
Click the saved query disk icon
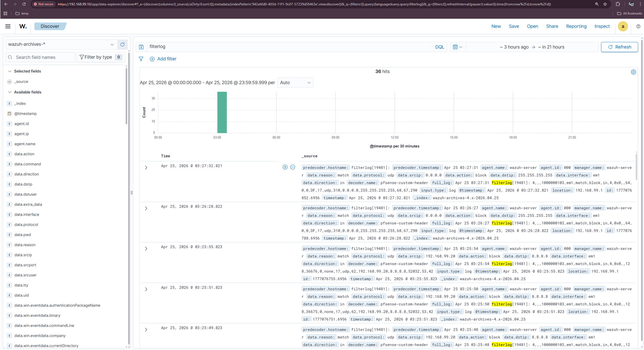coord(141,47)
